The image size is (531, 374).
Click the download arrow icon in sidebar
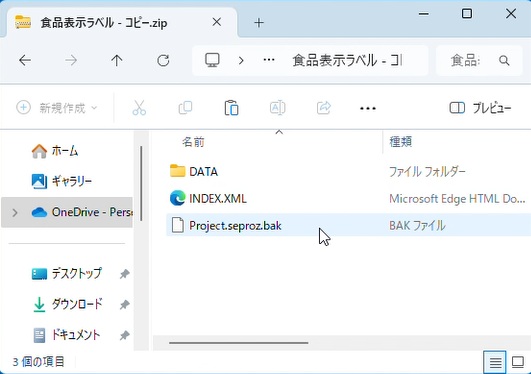click(x=39, y=304)
